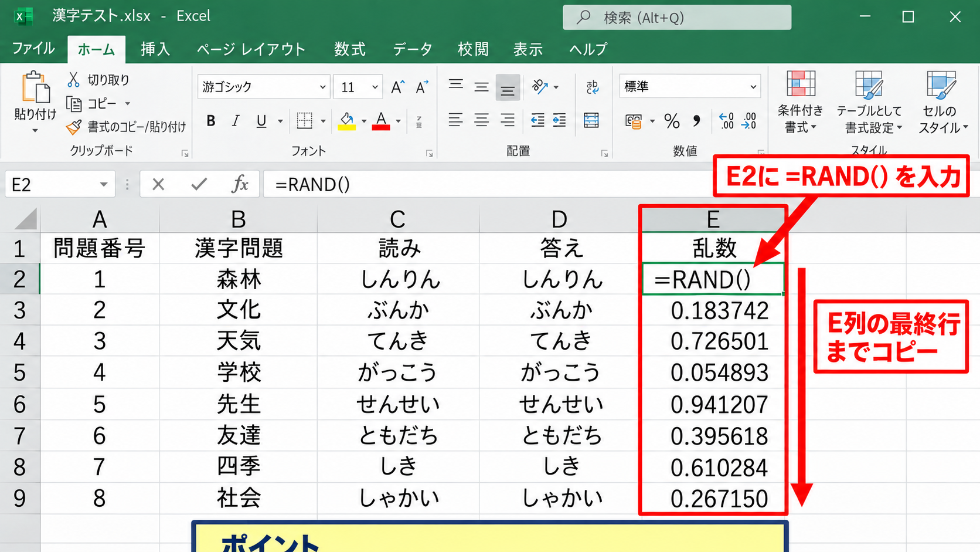Screen dimensions: 980x552
Task: Toggle align text left
Action: coord(456,121)
